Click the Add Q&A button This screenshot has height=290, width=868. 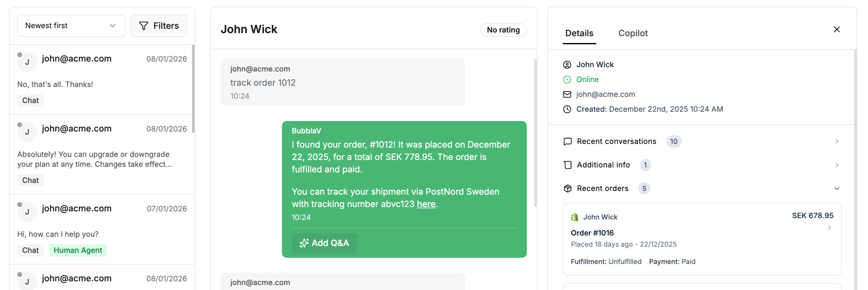[324, 243]
